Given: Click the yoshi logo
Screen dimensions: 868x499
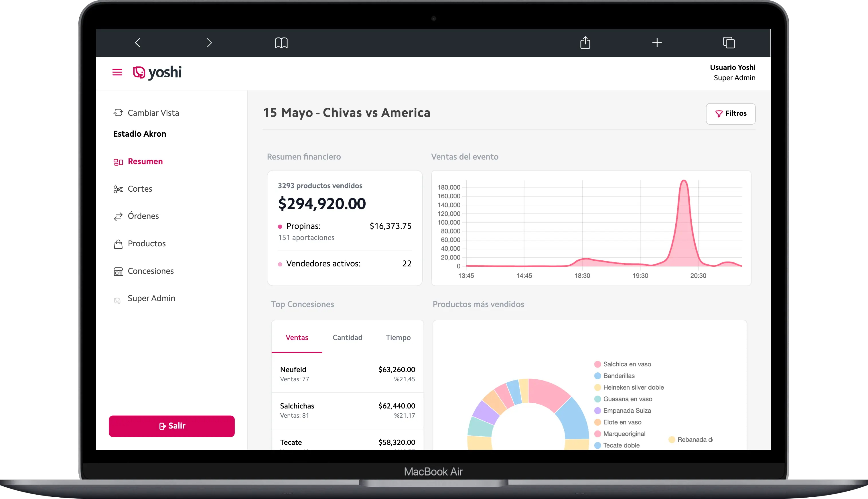Looking at the screenshot, I should [x=157, y=72].
